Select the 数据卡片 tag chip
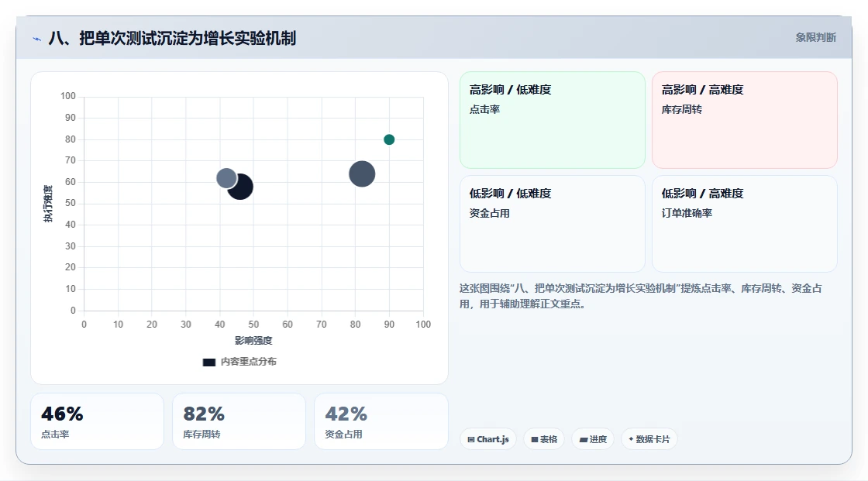Image resolution: width=868 pixels, height=481 pixels. click(x=649, y=439)
